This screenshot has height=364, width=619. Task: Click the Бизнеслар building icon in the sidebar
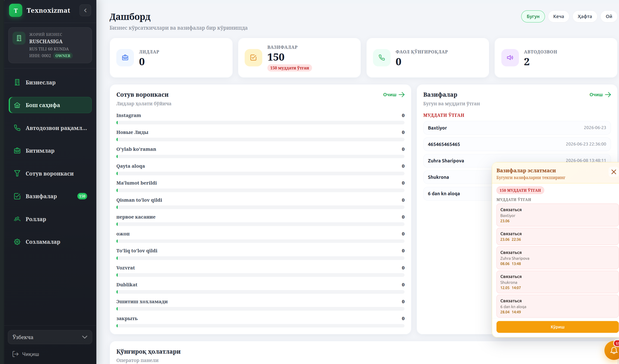pos(17,82)
